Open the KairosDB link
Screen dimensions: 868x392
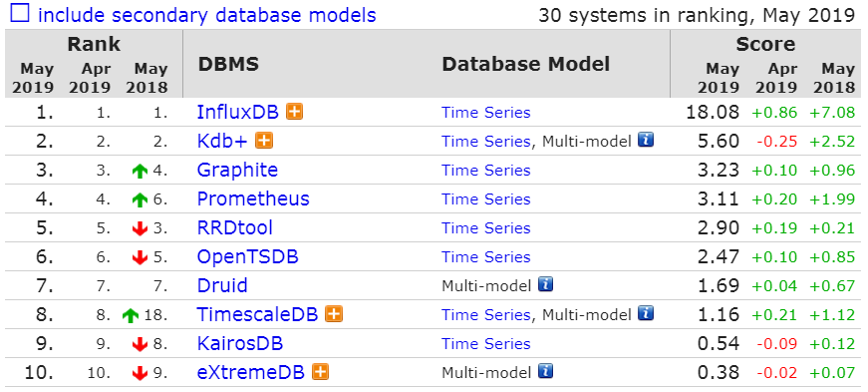click(x=240, y=343)
